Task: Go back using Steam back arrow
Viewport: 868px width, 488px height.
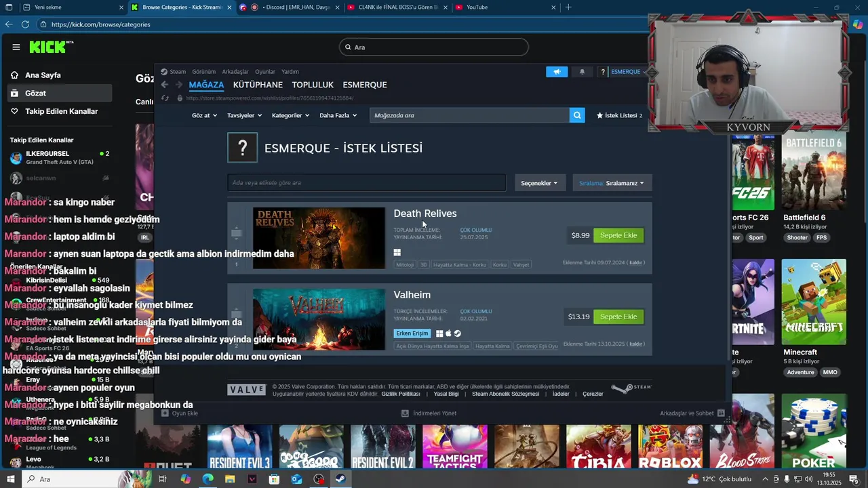Action: [x=165, y=85]
